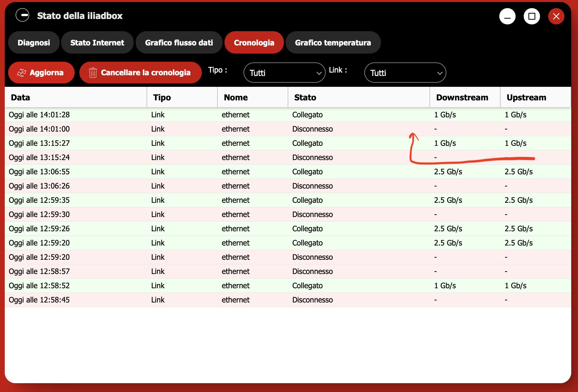Click Link type in 12:58:45 row
This screenshot has height=392, width=578.
[x=158, y=300]
